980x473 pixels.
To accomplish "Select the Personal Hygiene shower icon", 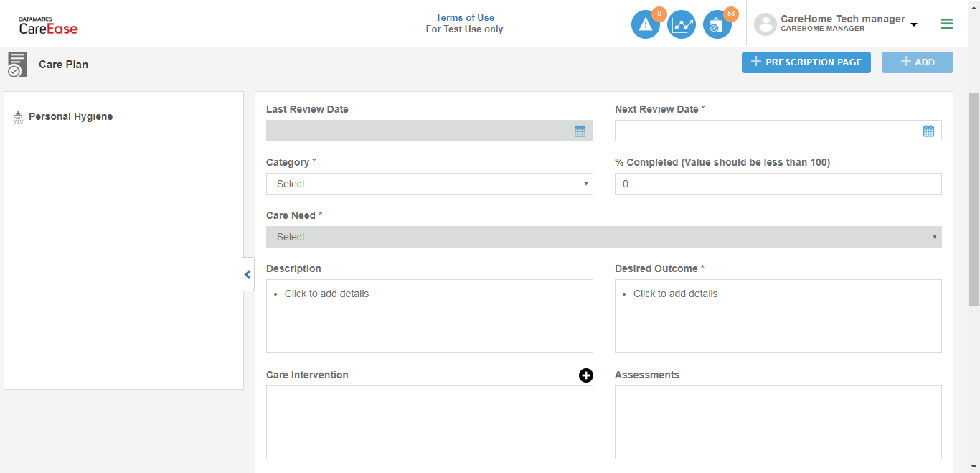I will pyautogui.click(x=17, y=116).
